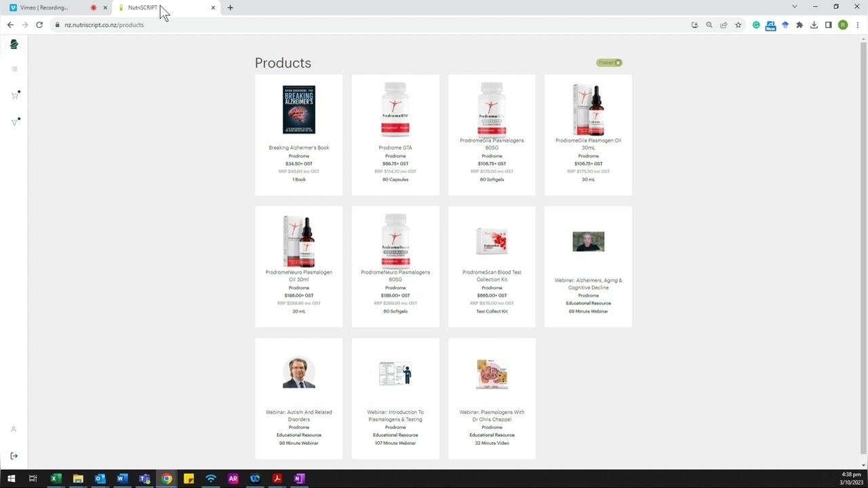Bookmark page with the star icon
The image size is (868, 488).
[x=738, y=25]
